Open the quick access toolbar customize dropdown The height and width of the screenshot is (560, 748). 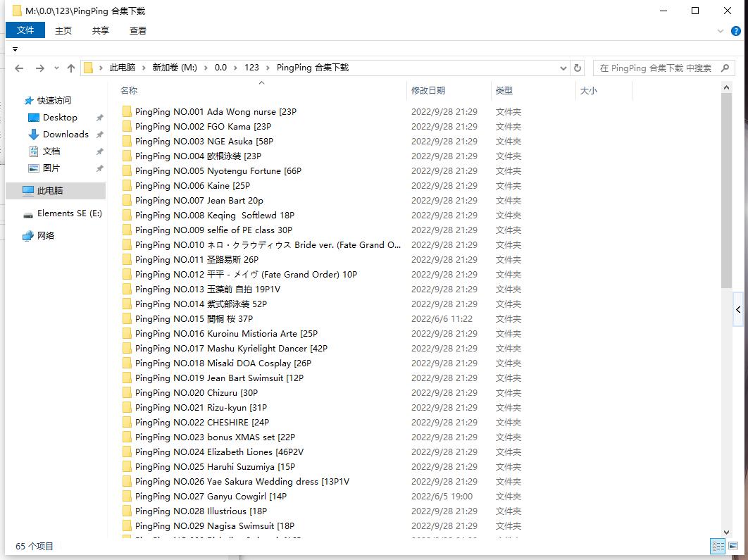pos(15,49)
